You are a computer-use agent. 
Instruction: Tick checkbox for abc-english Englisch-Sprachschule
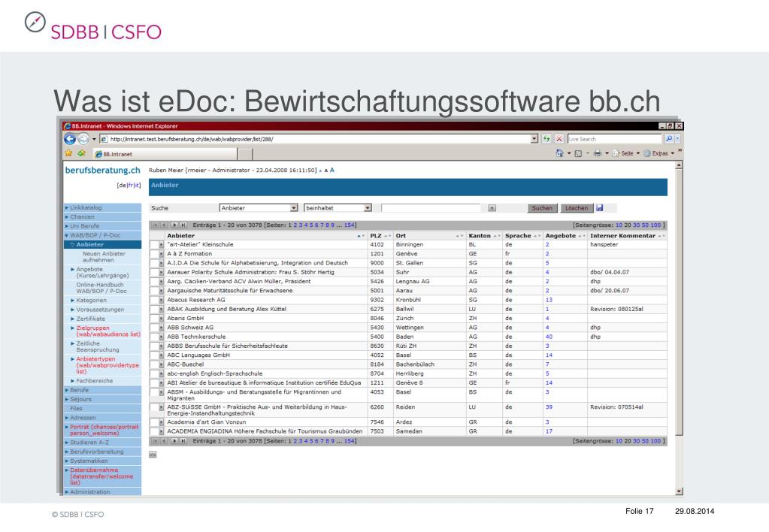(155, 373)
